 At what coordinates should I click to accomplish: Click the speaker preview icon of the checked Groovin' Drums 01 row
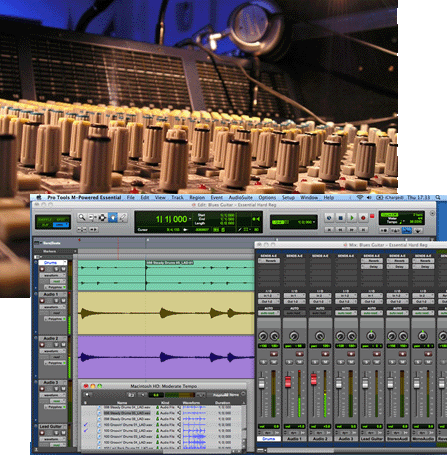point(179,425)
